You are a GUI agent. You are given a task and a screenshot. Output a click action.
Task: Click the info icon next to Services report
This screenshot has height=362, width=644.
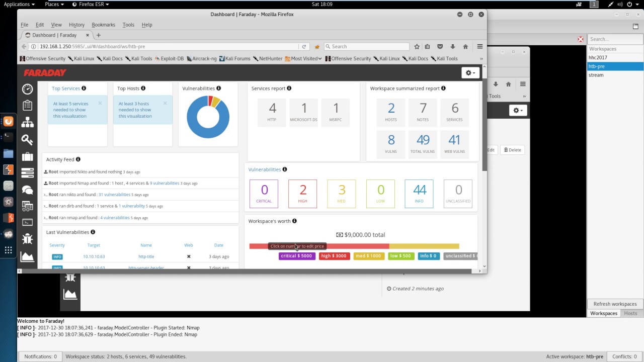pyautogui.click(x=289, y=88)
